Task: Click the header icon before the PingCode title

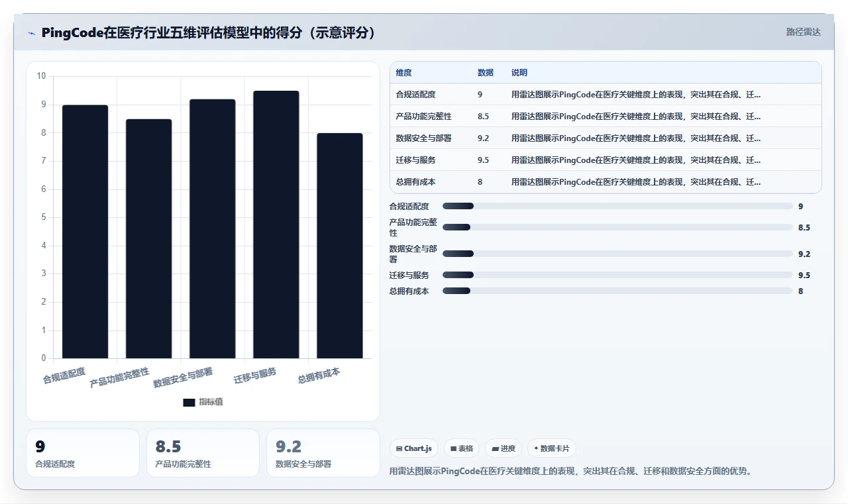Action: click(x=31, y=33)
